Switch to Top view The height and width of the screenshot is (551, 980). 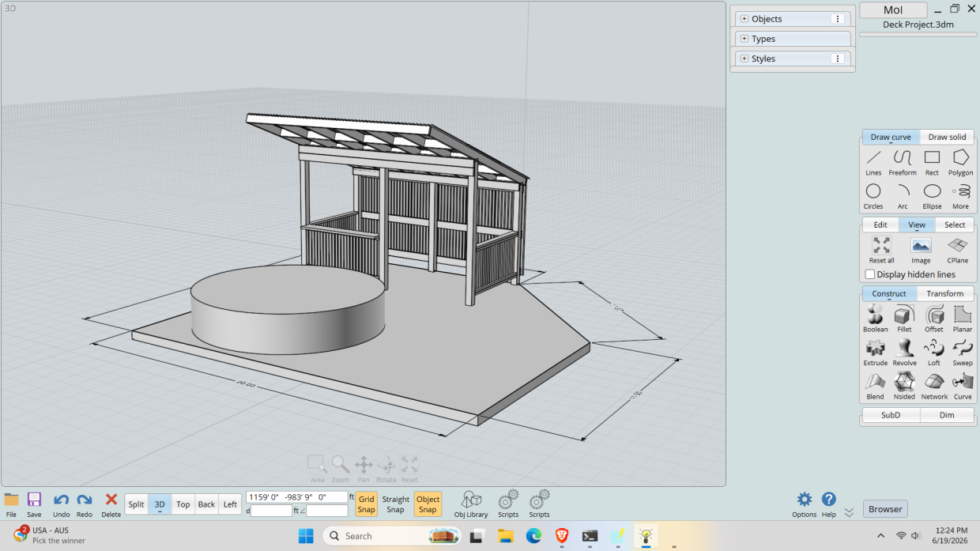[x=183, y=504]
